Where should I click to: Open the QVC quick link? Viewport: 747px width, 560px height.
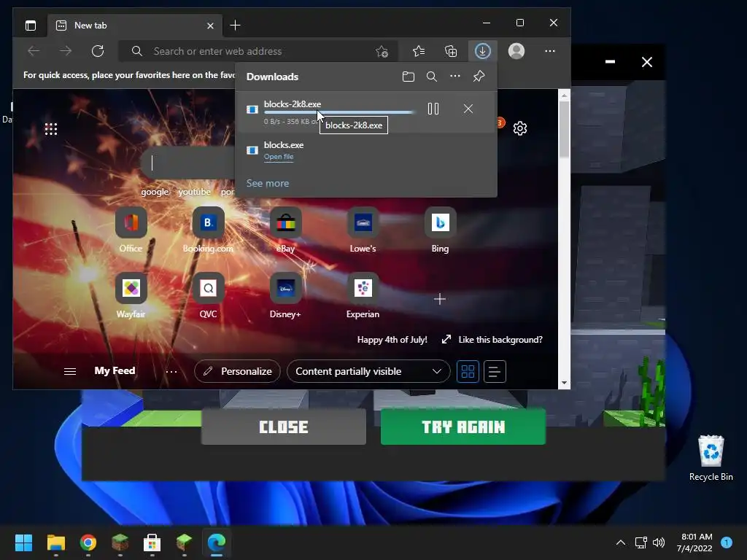pos(208,296)
